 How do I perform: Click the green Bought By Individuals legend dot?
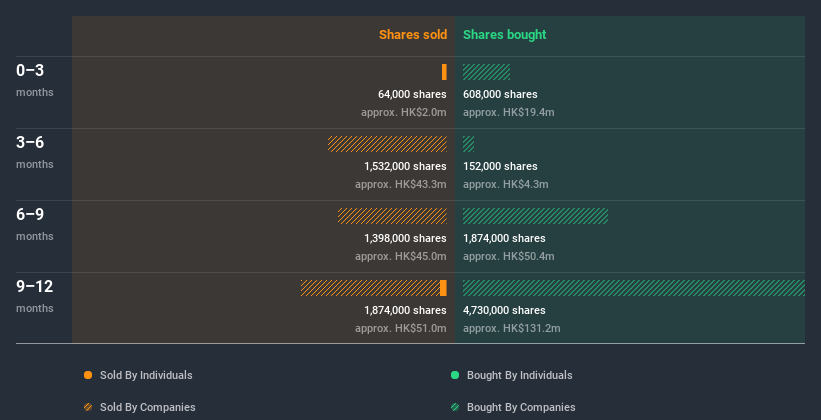click(455, 375)
